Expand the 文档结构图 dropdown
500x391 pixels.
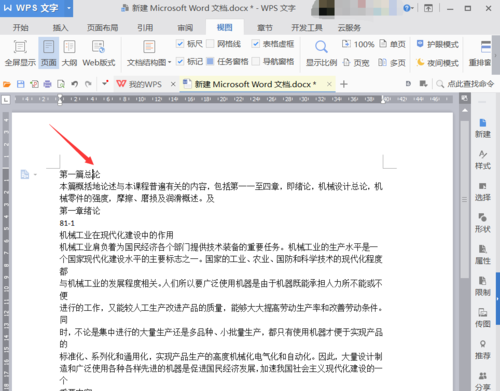[x=170, y=62]
